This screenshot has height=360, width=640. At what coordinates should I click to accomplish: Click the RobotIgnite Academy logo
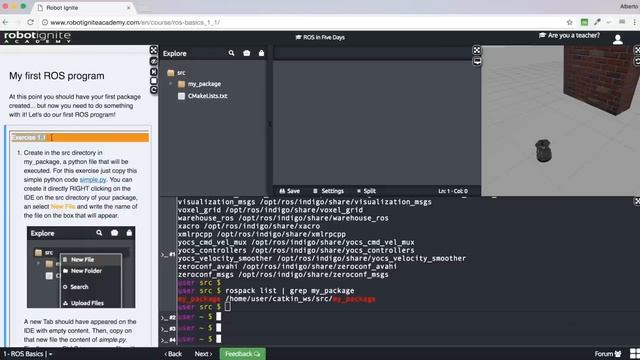(37, 38)
